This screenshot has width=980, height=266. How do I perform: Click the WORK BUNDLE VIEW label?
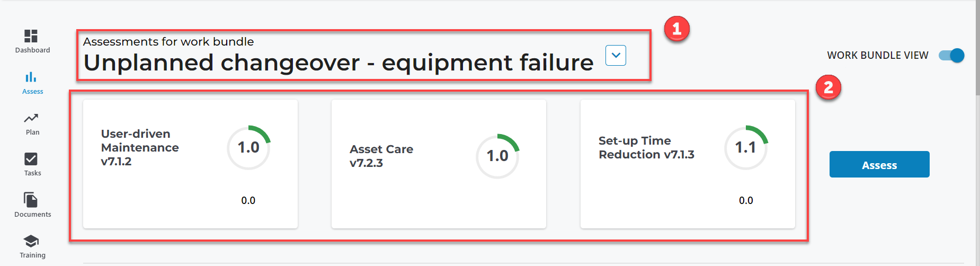(x=878, y=55)
